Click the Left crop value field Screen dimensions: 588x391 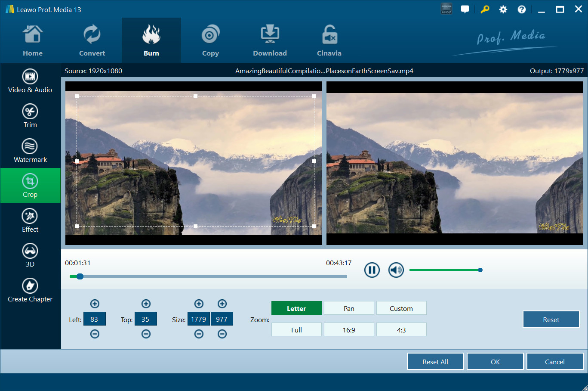pos(94,319)
